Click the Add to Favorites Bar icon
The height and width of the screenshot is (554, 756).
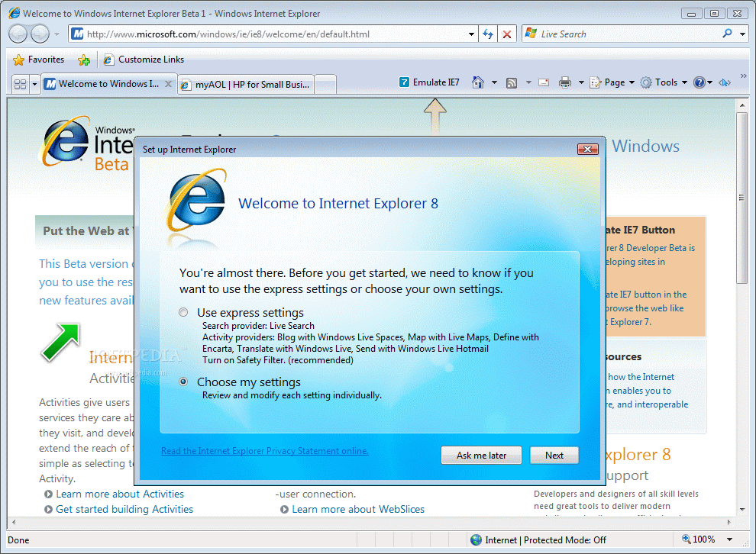[84, 60]
